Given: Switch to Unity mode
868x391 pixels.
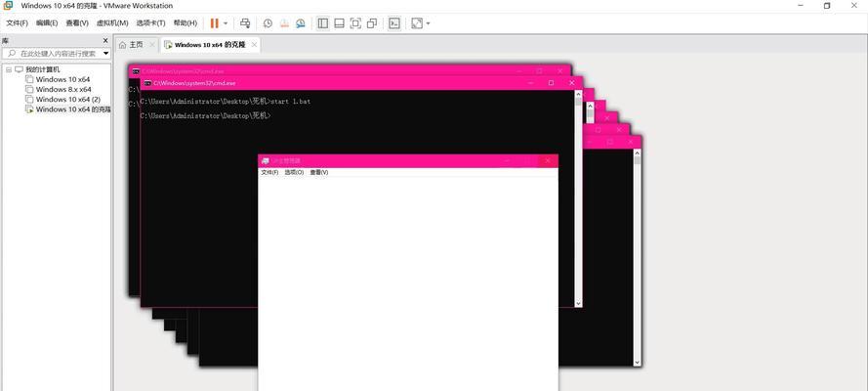Looking at the screenshot, I should [372, 23].
